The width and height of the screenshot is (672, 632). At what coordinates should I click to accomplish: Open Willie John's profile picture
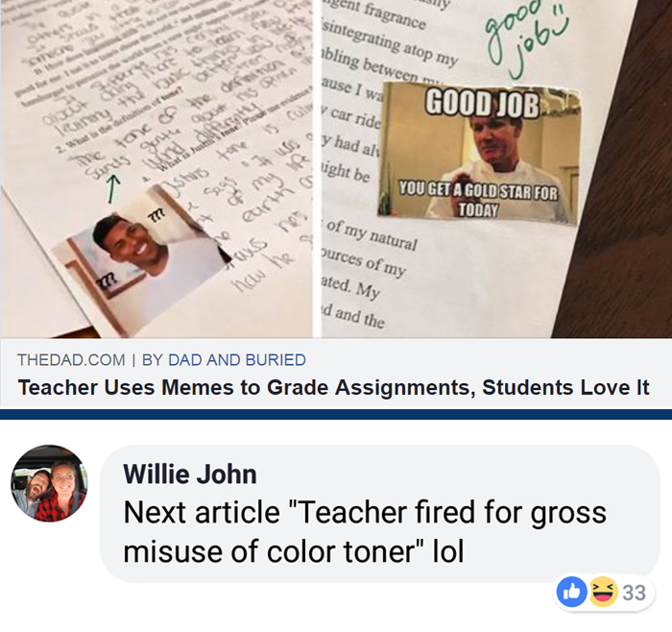tap(49, 483)
